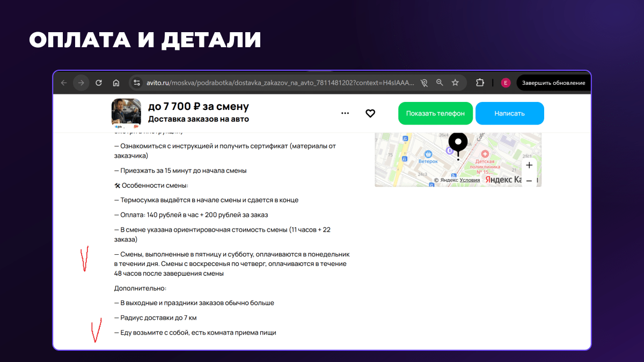The image size is (644, 362).
Task: Click Написать button
Action: coord(510,113)
